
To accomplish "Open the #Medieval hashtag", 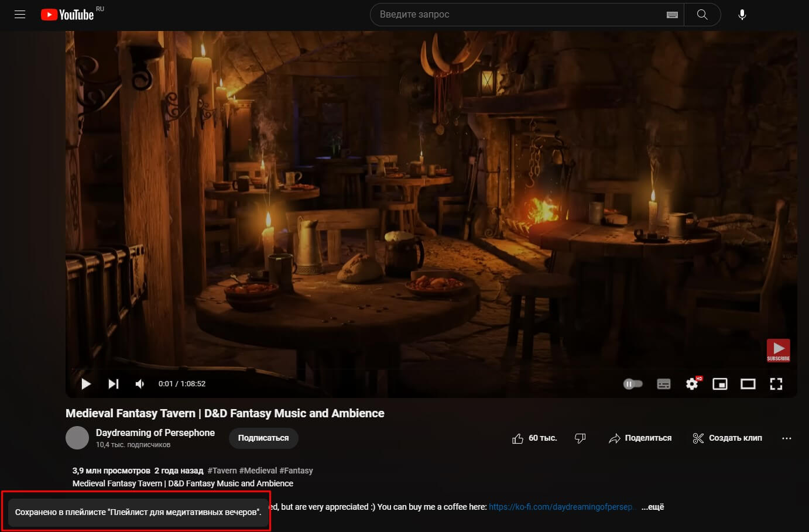I will click(x=258, y=471).
